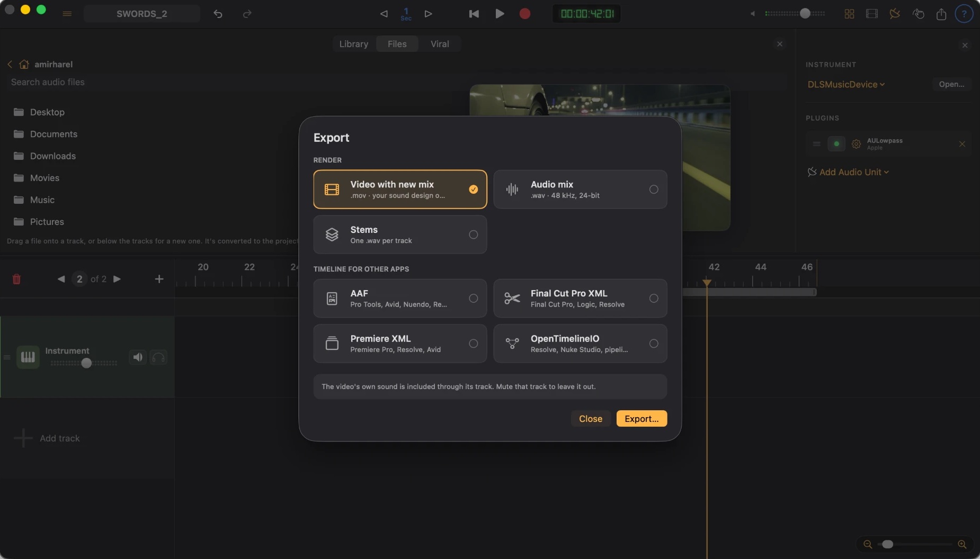
Task: Click the share/export icon in toolbar
Action: (x=941, y=14)
